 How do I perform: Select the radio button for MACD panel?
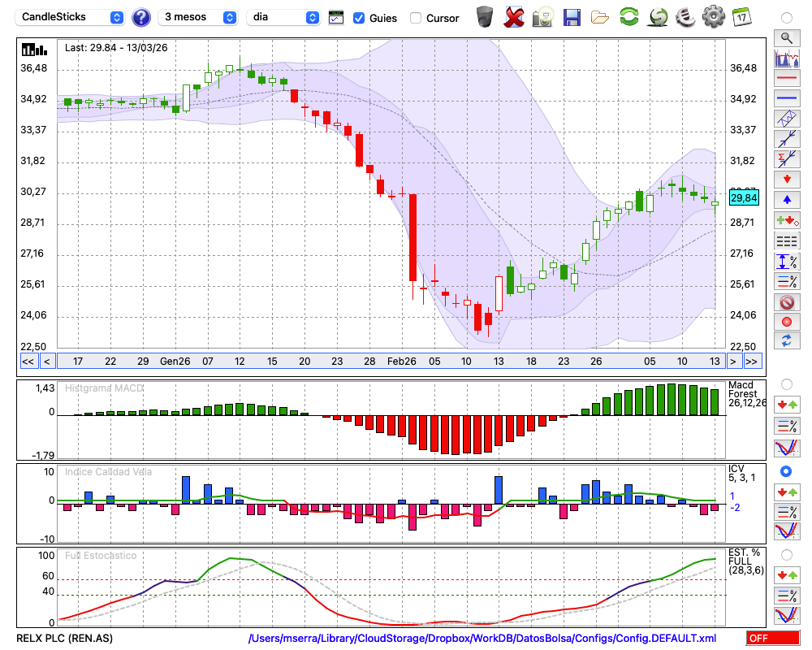click(787, 384)
